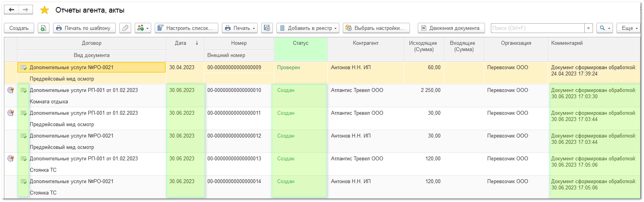644x202 pixels.
Task: Click the green-highlighted Статус column header
Action: point(300,43)
